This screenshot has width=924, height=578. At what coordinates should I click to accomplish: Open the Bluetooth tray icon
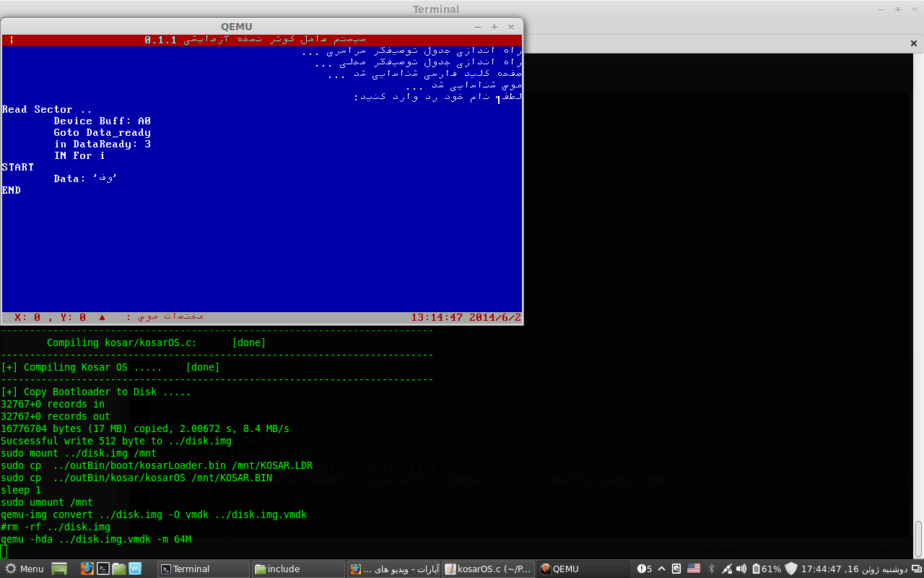coord(711,569)
